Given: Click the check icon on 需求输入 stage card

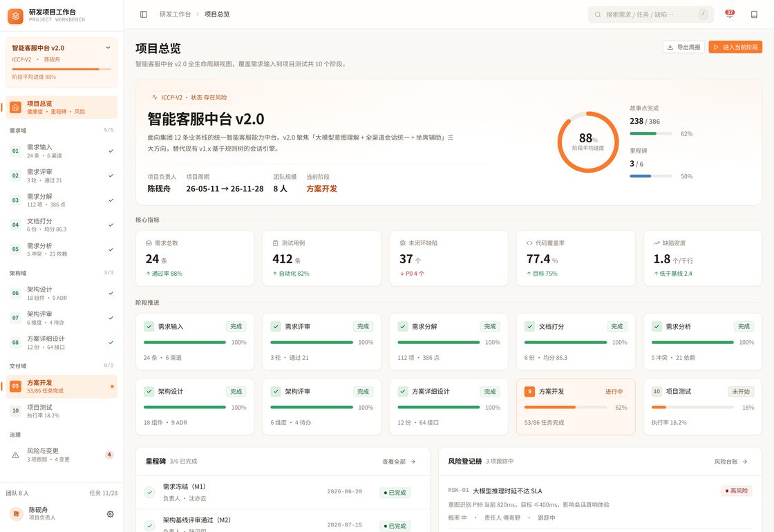Looking at the screenshot, I should pos(149,326).
